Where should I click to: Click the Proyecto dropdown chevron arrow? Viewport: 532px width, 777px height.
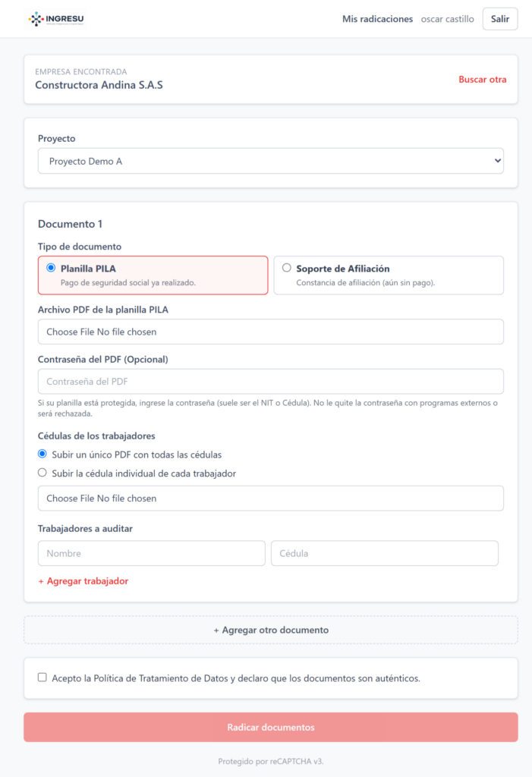tap(497, 161)
